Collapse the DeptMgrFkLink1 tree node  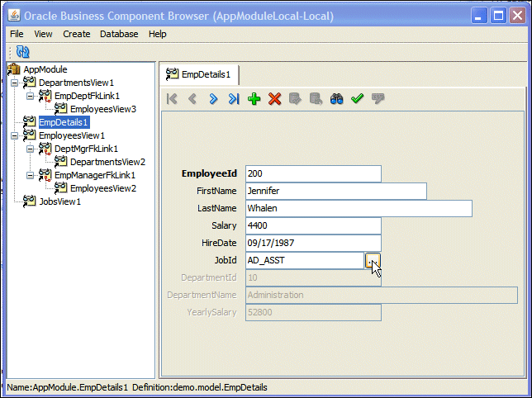(x=31, y=149)
